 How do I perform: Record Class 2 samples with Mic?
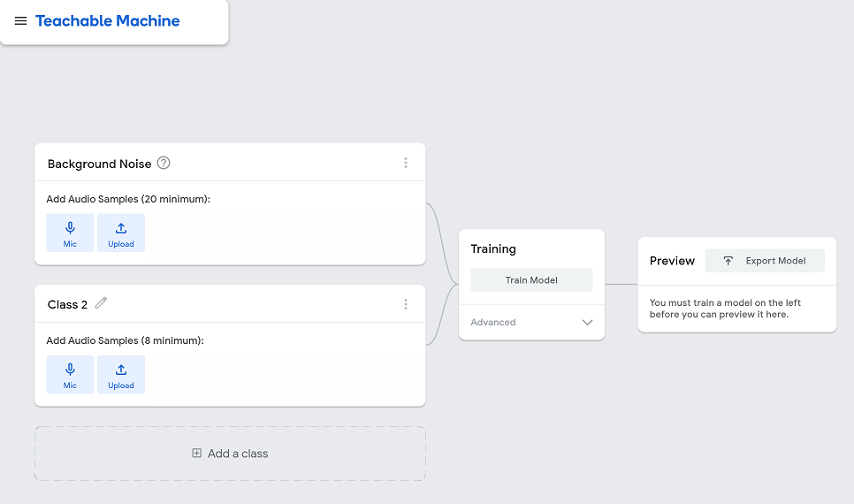(x=70, y=374)
